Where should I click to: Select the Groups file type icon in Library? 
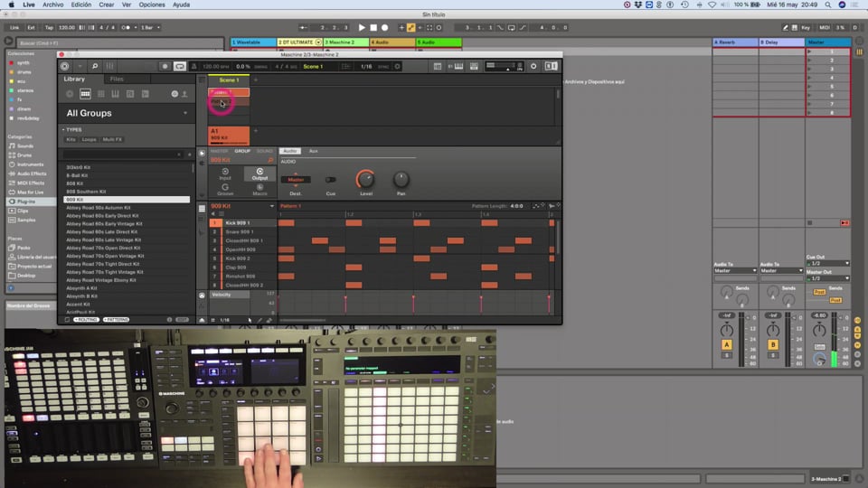[85, 94]
